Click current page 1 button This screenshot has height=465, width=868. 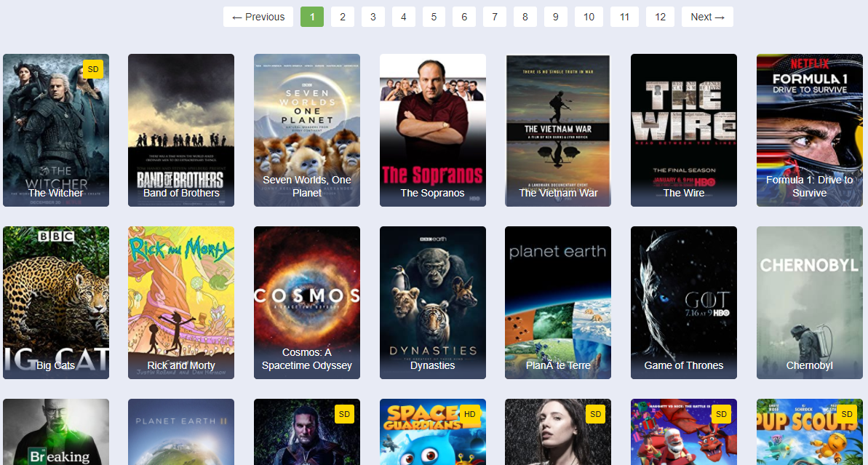[311, 17]
